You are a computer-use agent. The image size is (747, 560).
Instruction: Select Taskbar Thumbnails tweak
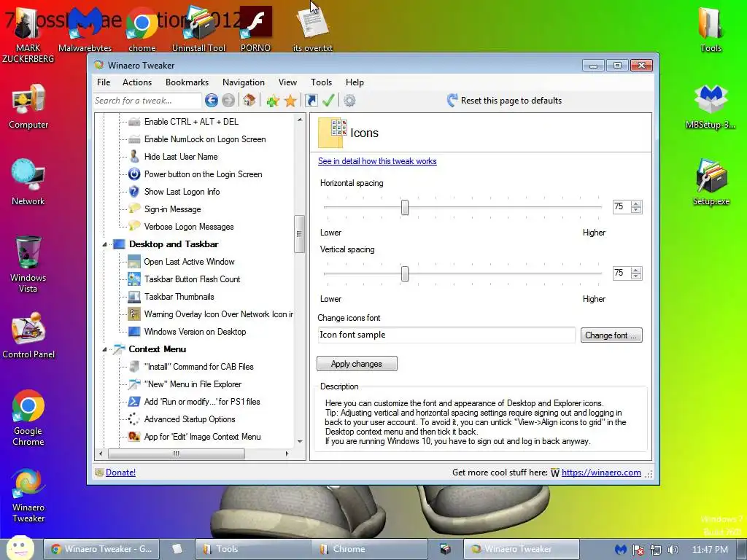click(x=179, y=297)
